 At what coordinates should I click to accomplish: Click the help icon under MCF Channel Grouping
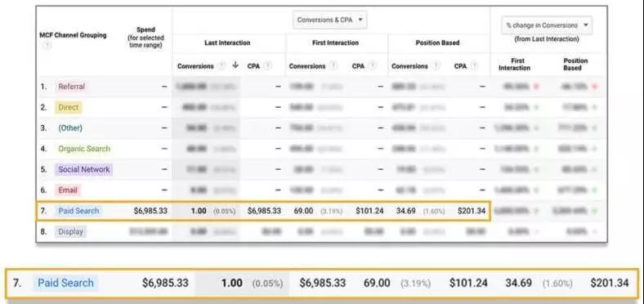[x=47, y=46]
